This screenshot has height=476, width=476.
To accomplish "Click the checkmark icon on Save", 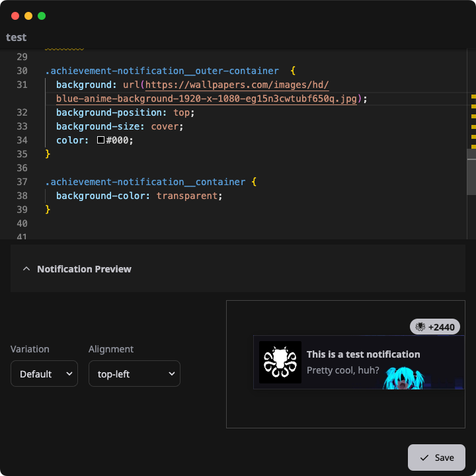I will [424, 457].
